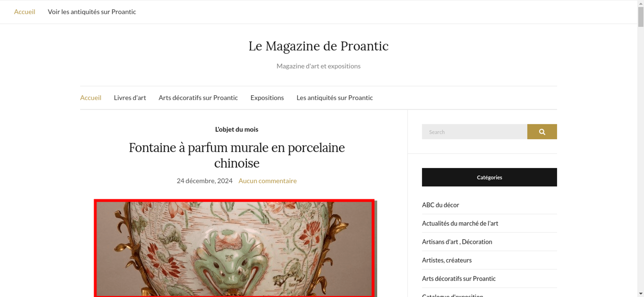Click the Aucun commentaire link
Screen dimensions: 644x297
point(268,181)
